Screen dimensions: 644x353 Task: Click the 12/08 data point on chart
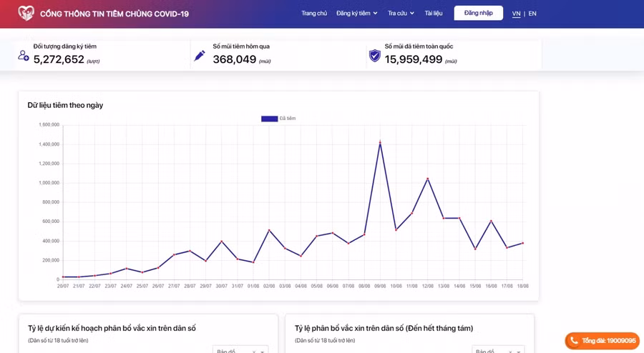pos(428,179)
